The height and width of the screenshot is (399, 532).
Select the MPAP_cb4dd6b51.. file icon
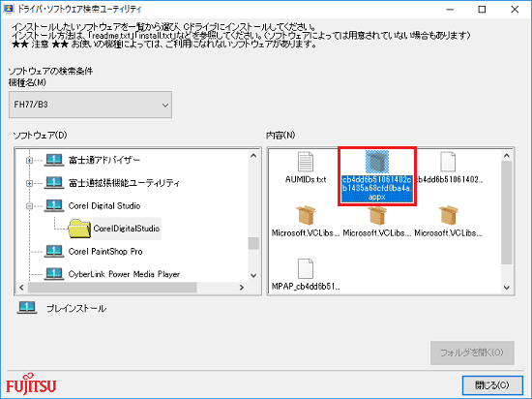coord(306,268)
